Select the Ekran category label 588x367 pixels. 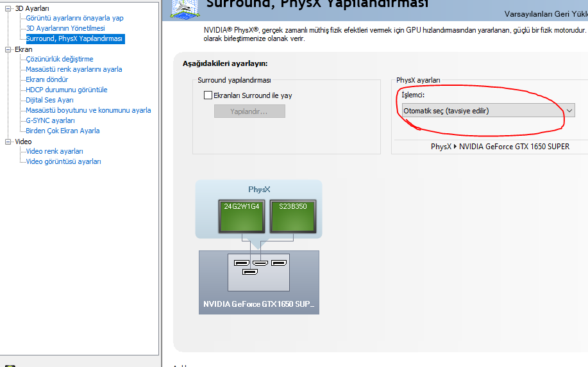click(23, 49)
